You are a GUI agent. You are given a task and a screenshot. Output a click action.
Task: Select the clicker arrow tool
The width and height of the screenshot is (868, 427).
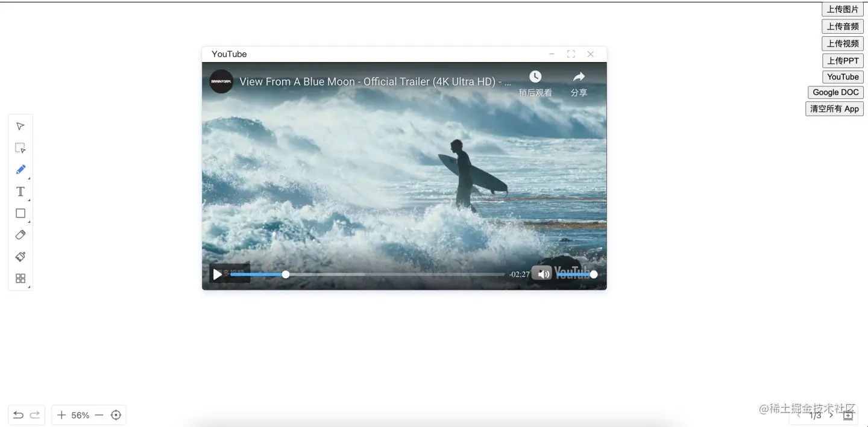click(20, 126)
